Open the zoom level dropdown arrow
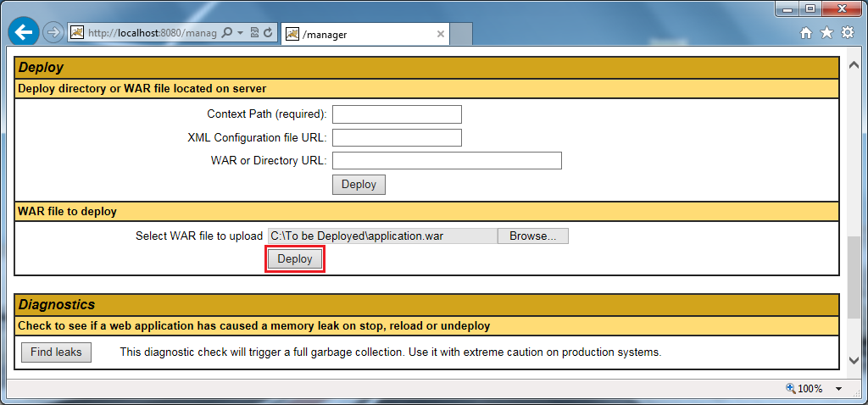Screen dimensions: 868x405 (x=838, y=389)
